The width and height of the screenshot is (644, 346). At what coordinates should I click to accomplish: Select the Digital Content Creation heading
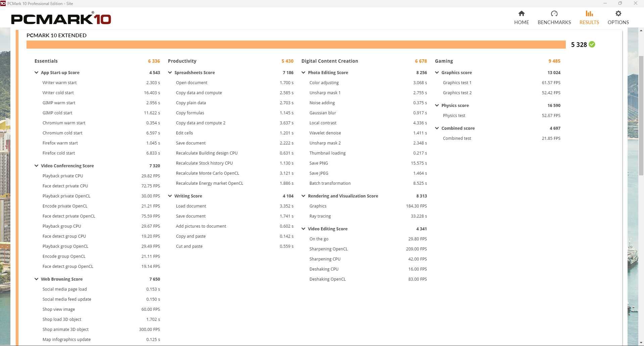click(330, 61)
